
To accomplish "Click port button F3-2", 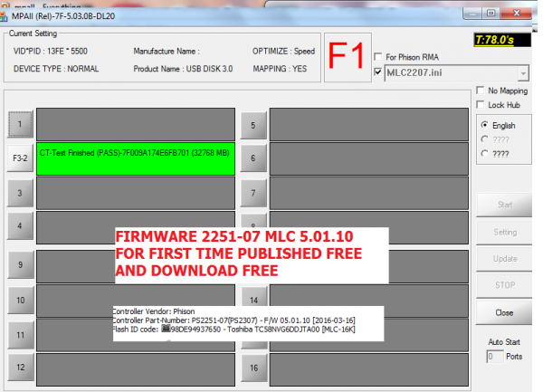I will (x=20, y=158).
